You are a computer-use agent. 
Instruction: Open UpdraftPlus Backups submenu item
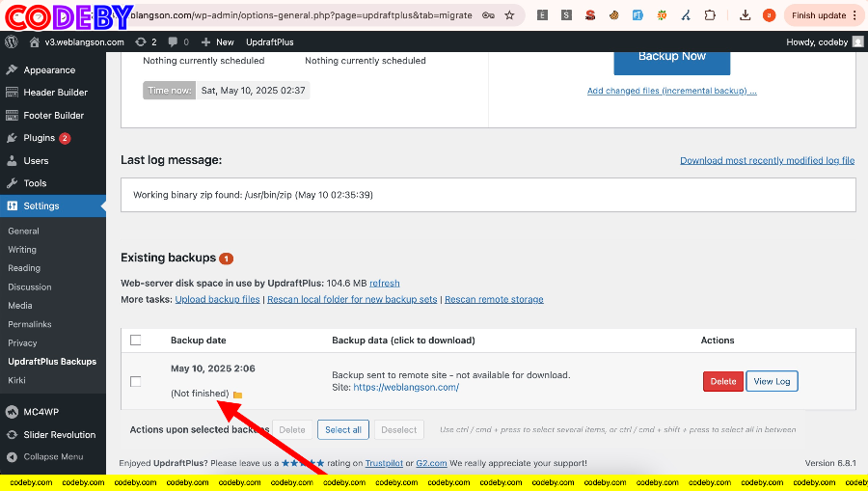(x=52, y=362)
